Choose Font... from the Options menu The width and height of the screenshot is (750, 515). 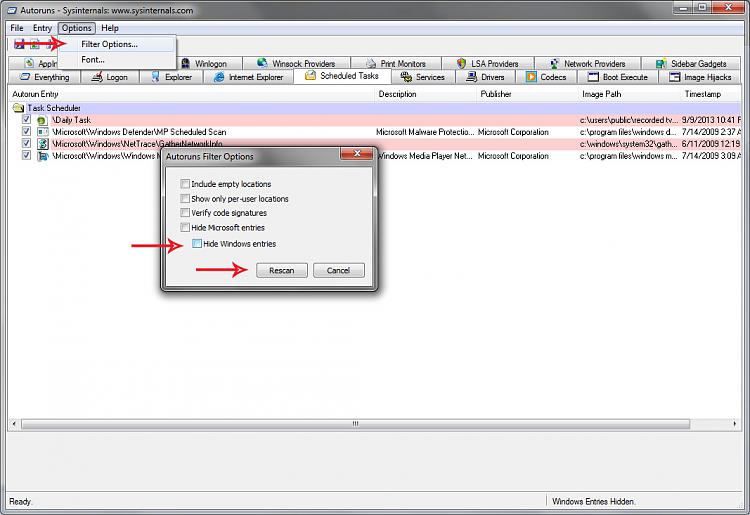(x=117, y=60)
